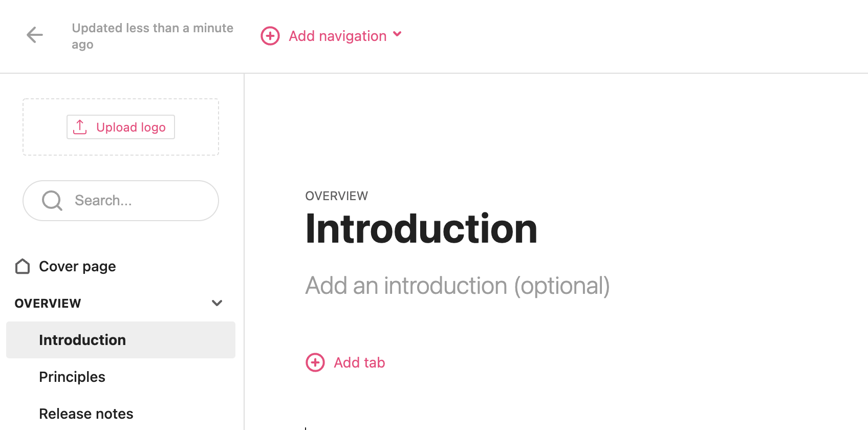Click the back arrow icon
Screen dimensions: 868x430
[x=34, y=35]
